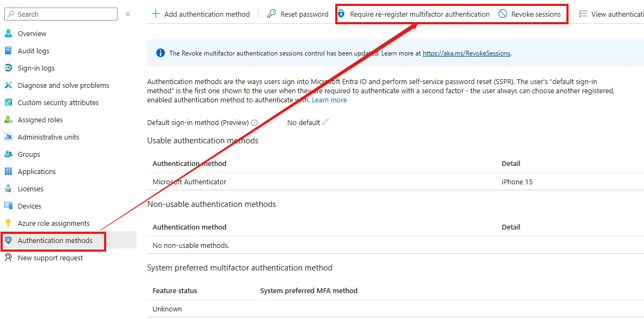Click the Authentication methods shield icon
The image size is (644, 319).
8,240
